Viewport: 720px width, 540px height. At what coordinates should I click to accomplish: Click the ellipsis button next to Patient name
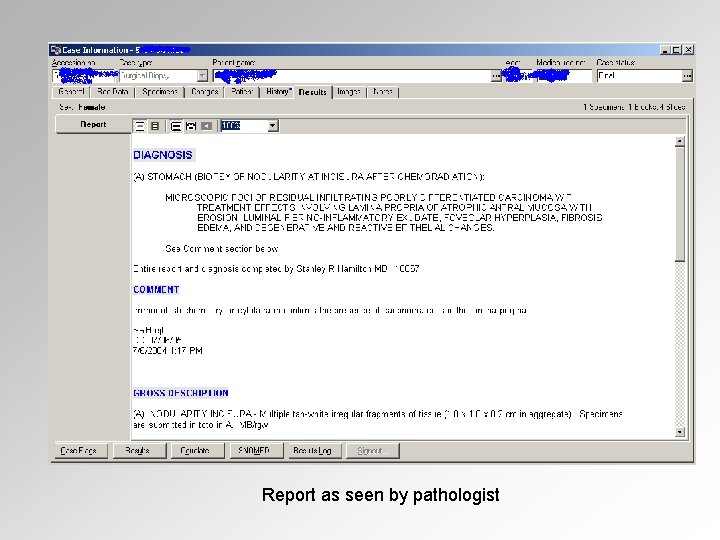point(496,76)
